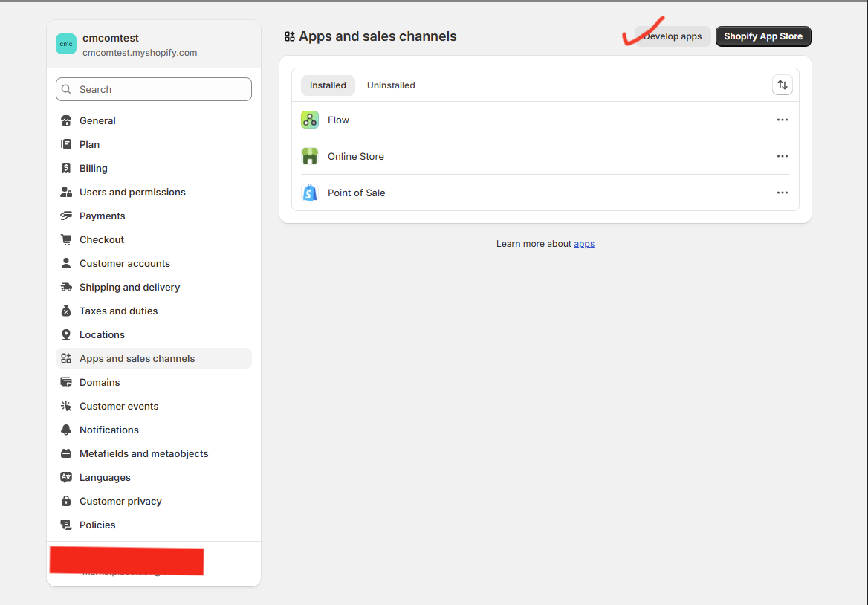The image size is (868, 605).
Task: Click the Develop apps button
Action: 673,36
